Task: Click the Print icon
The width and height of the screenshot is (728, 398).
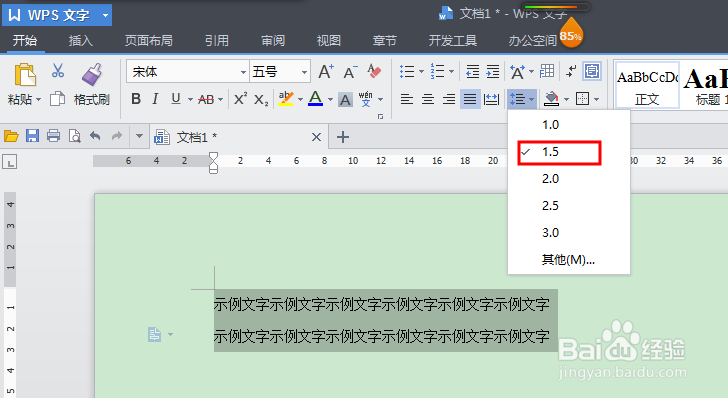Action: pyautogui.click(x=53, y=136)
